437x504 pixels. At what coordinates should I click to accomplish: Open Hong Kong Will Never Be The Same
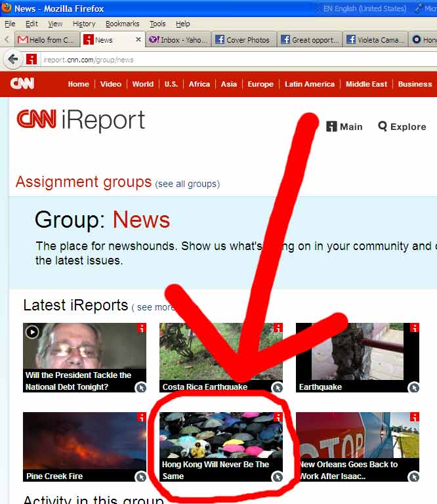point(221,447)
